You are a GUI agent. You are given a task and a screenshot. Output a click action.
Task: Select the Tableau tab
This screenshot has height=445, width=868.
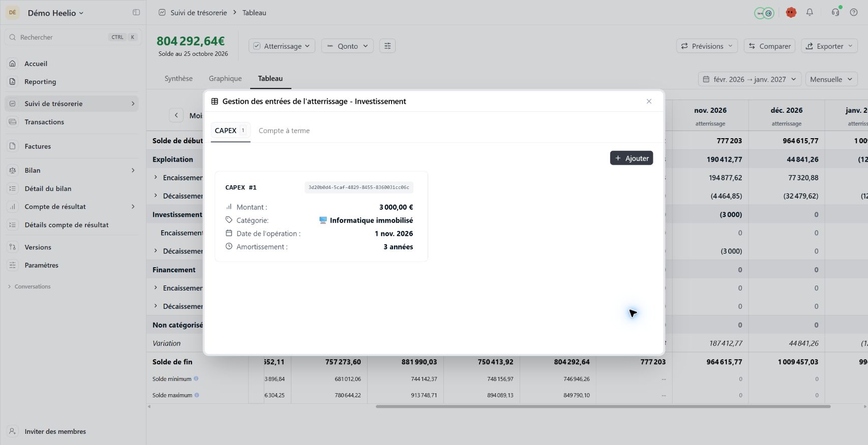270,78
